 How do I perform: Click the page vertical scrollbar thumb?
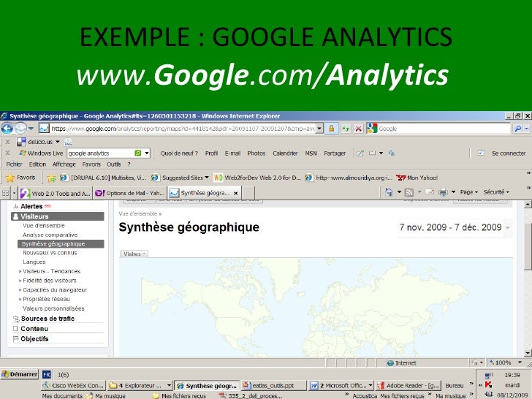pos(528,247)
